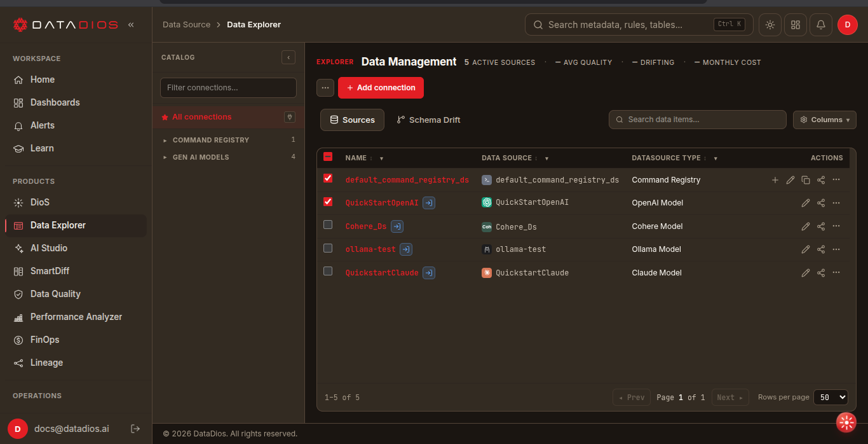Open QuickStartOpenAI login arrow icon
Image resolution: width=868 pixels, height=444 pixels.
point(429,203)
